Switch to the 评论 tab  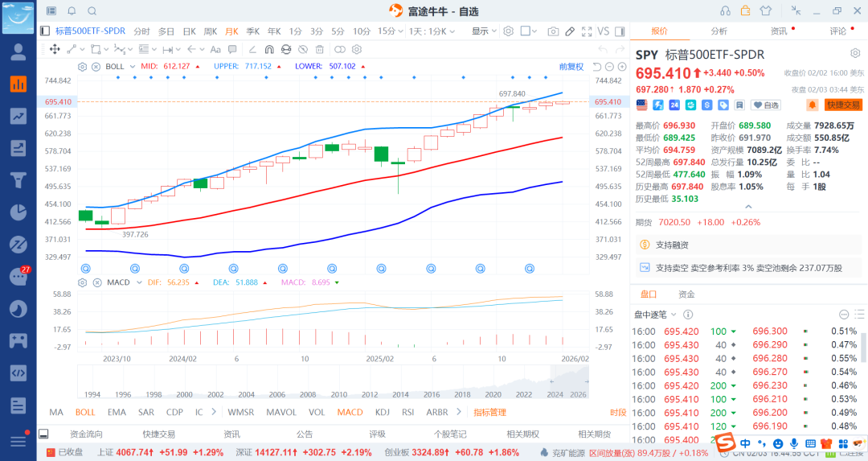click(x=837, y=31)
